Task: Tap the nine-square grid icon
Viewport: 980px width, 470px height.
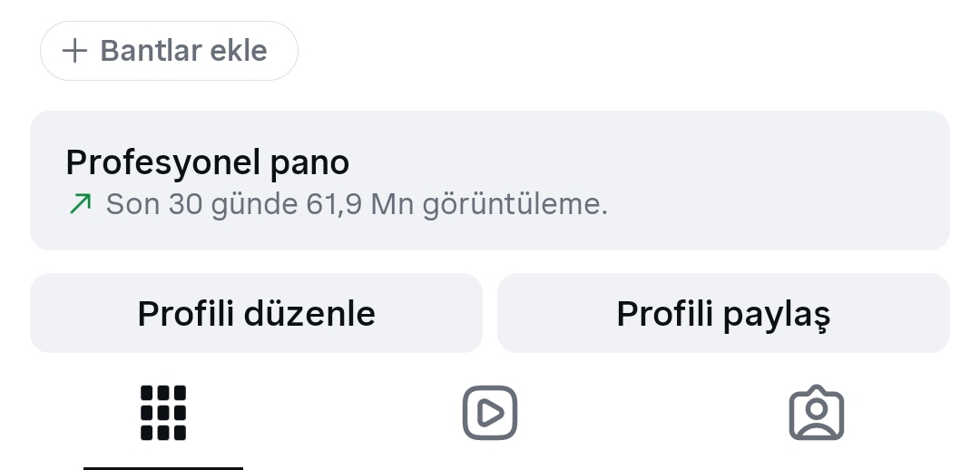Action: click(163, 413)
